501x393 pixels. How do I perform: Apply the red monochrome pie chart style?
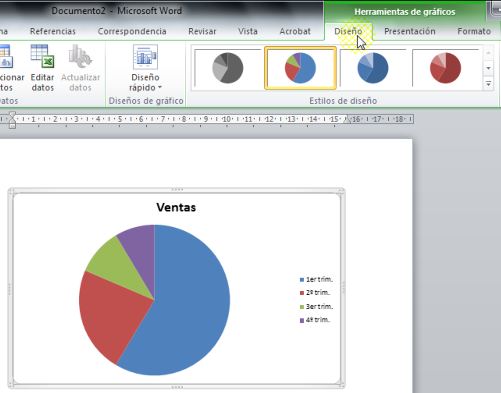pos(445,68)
